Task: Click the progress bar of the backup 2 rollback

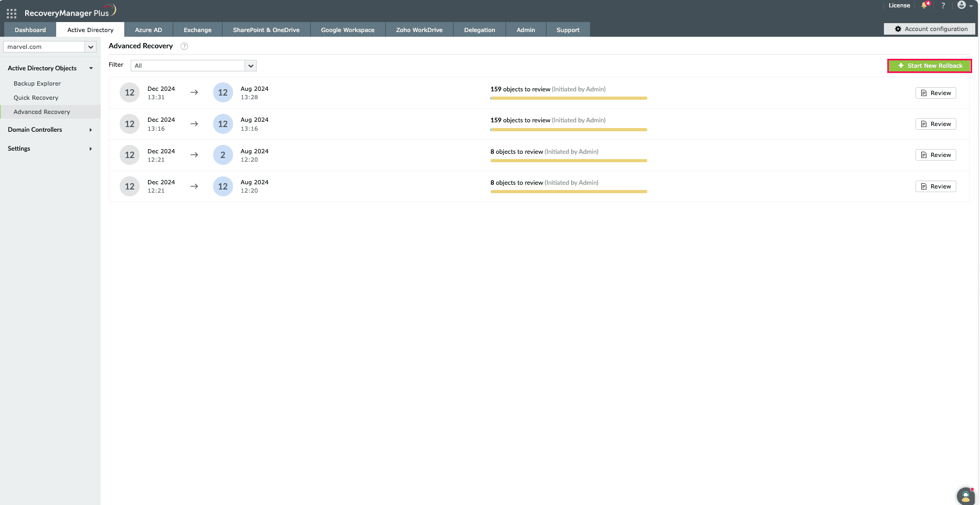Action: click(x=568, y=161)
